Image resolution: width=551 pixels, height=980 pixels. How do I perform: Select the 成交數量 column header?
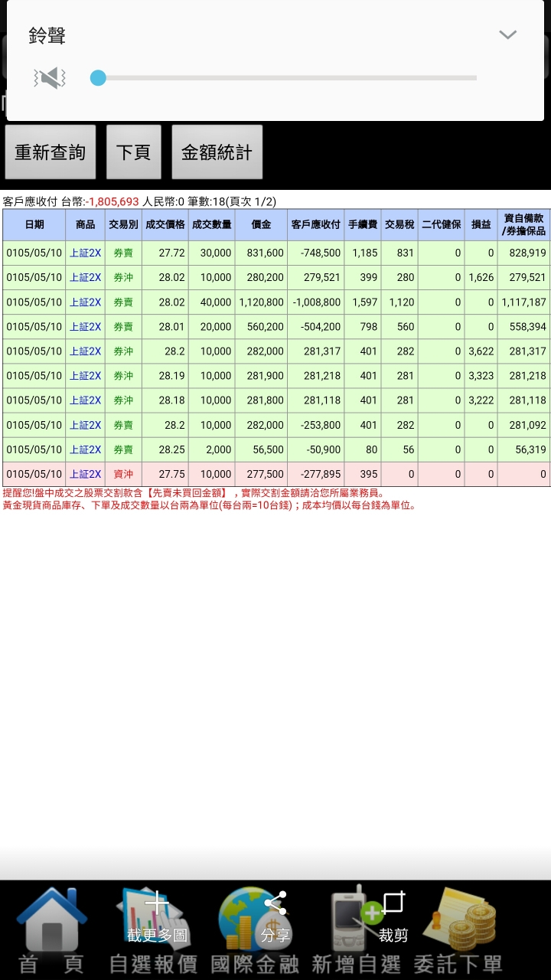(211, 224)
